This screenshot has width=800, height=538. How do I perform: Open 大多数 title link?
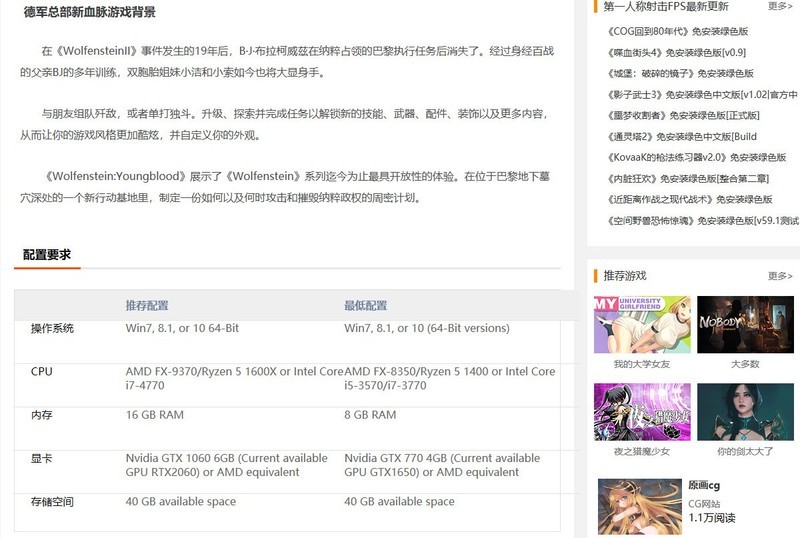[x=745, y=364]
